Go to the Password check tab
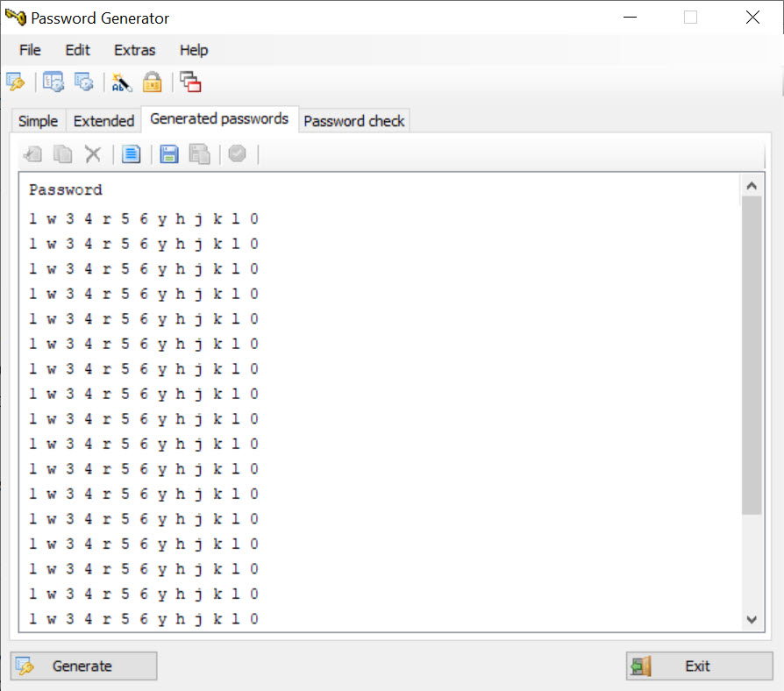The image size is (784, 691). [x=354, y=121]
